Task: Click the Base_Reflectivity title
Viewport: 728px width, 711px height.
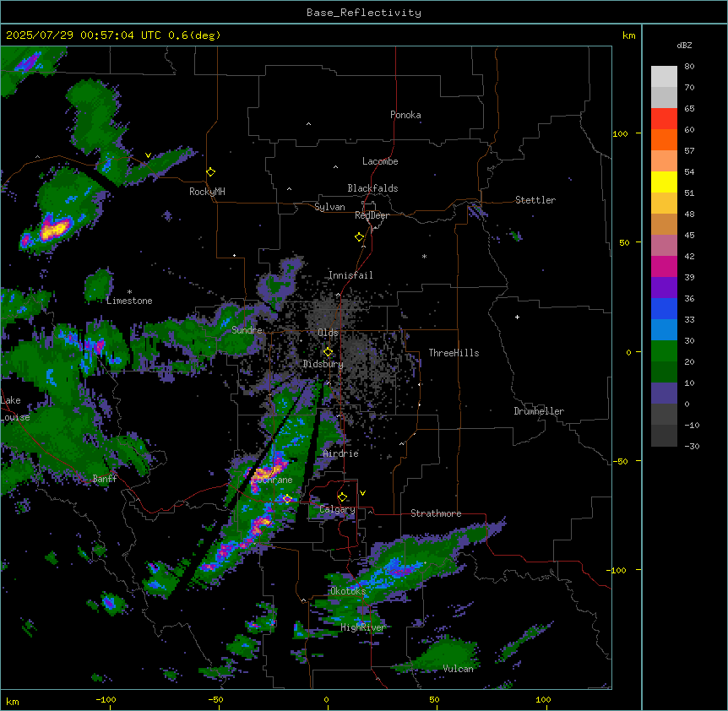Action: 364,13
